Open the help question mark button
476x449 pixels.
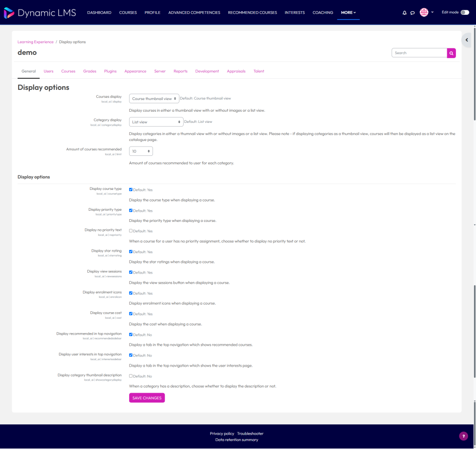pos(463,436)
